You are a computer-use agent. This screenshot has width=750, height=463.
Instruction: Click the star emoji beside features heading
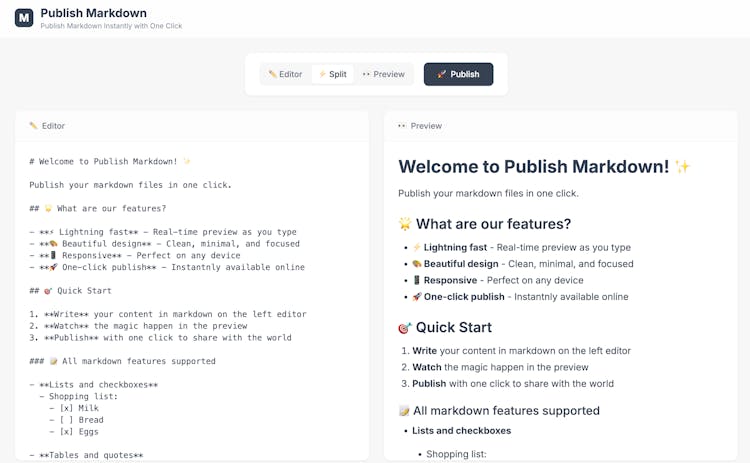(405, 223)
